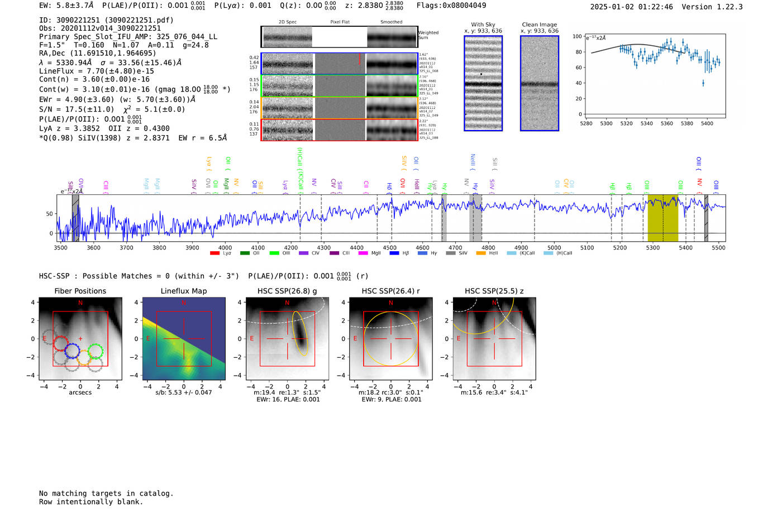The image size is (782, 532).
Task: Click the Clean Image cutout
Action: click(540, 83)
